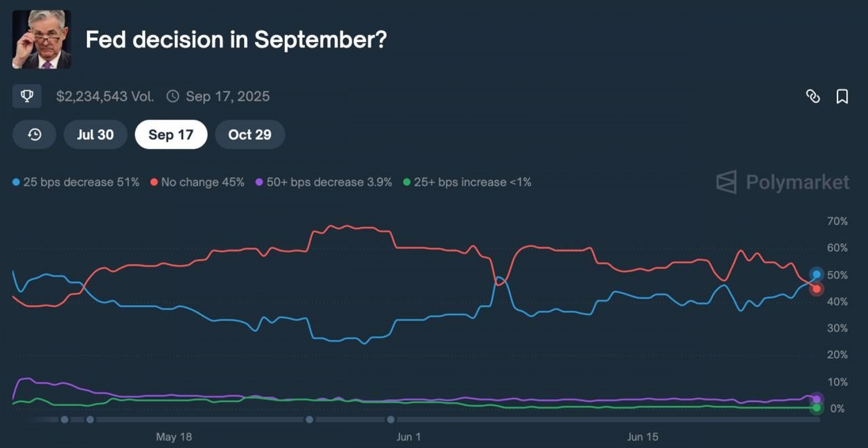This screenshot has height=448, width=868.
Task: Copy market link with chain icon
Action: (813, 96)
